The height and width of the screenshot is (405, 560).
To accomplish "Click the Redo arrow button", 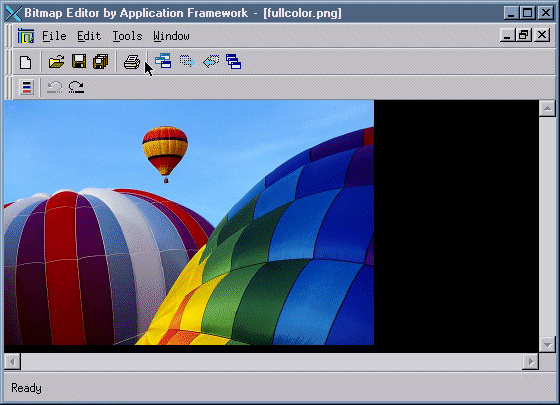I will point(76,87).
